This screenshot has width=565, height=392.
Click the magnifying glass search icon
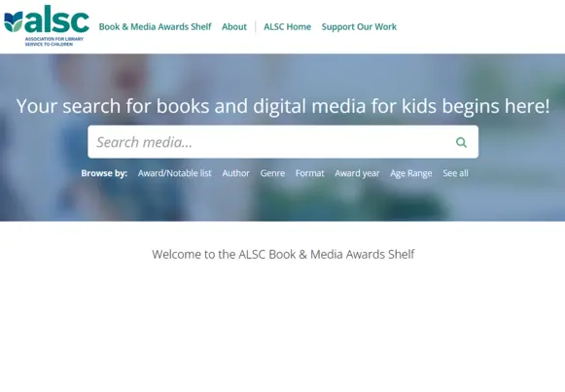click(461, 142)
